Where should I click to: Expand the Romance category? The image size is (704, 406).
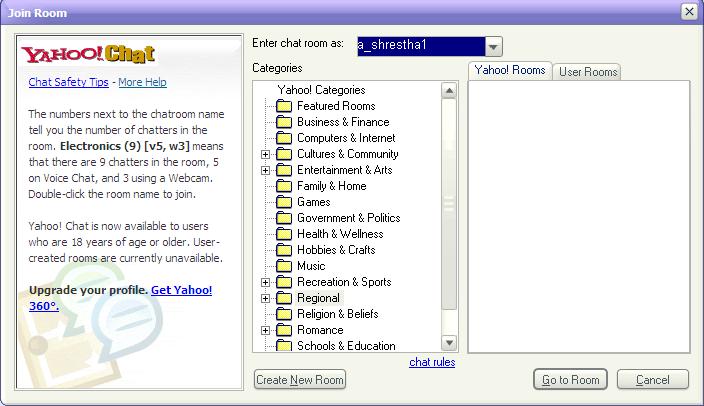[x=265, y=331]
